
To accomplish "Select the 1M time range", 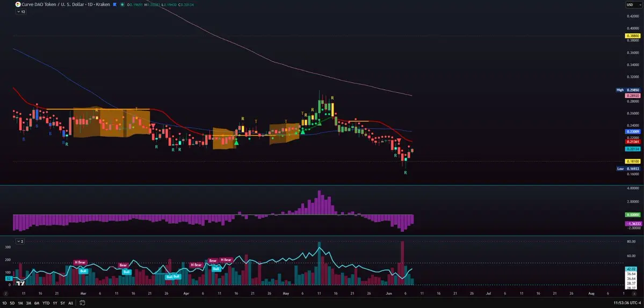I will point(20,303).
